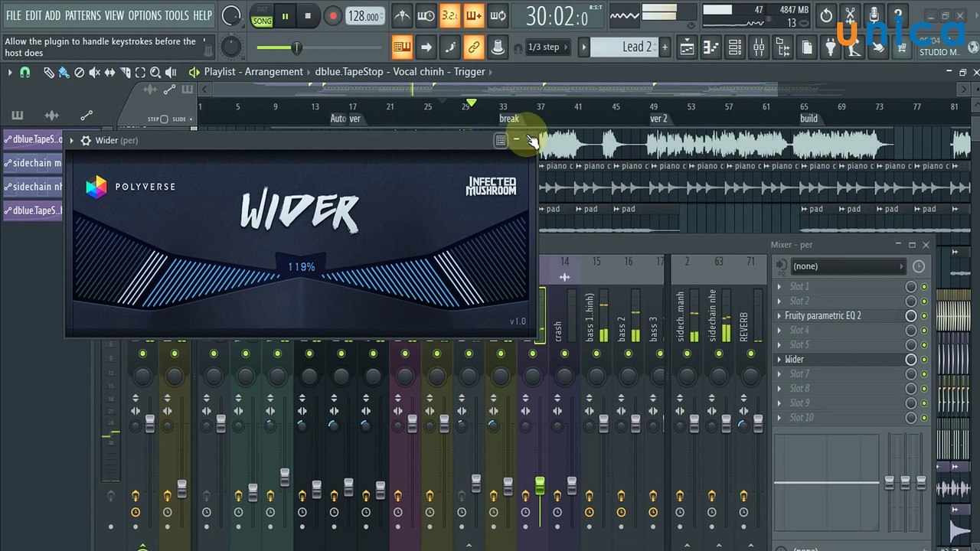
Task: Expand the Slot 10 arrow in mixer
Action: (x=780, y=417)
